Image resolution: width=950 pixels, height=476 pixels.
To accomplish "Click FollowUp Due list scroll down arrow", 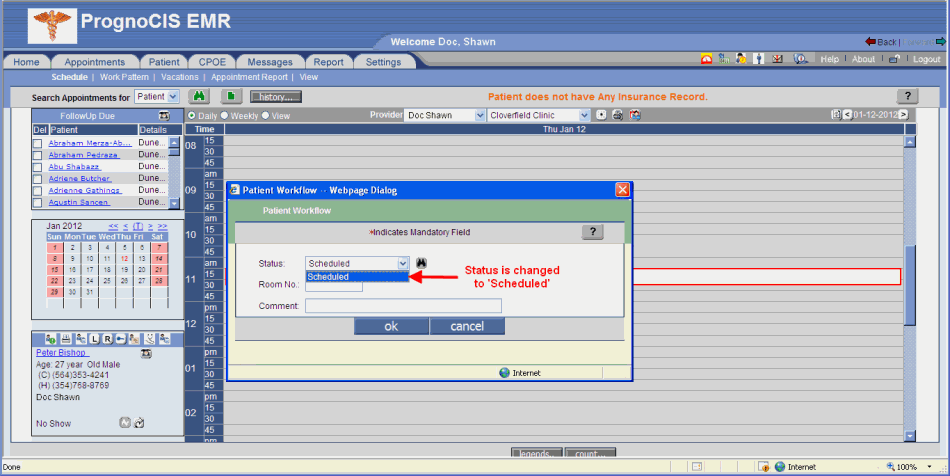I will pyautogui.click(x=174, y=203).
